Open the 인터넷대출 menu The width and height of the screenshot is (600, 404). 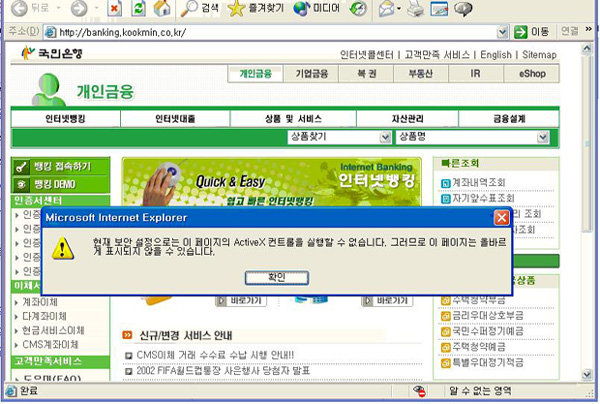point(175,119)
